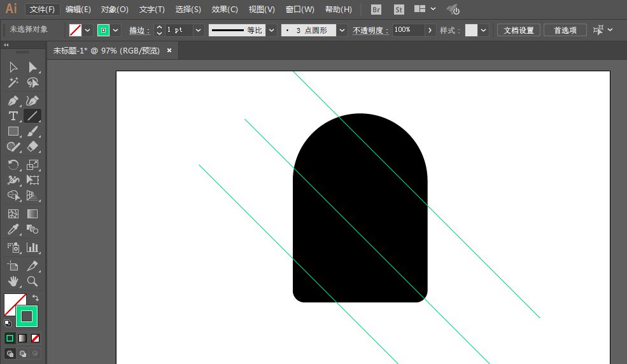
Task: Open Adobe Stock via St icon
Action: 398,9
